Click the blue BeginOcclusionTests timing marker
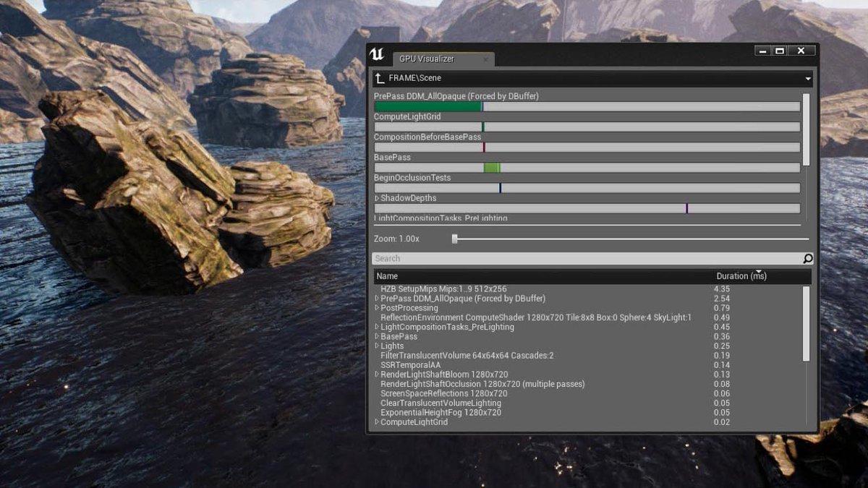This screenshot has height=488, width=868. point(500,188)
